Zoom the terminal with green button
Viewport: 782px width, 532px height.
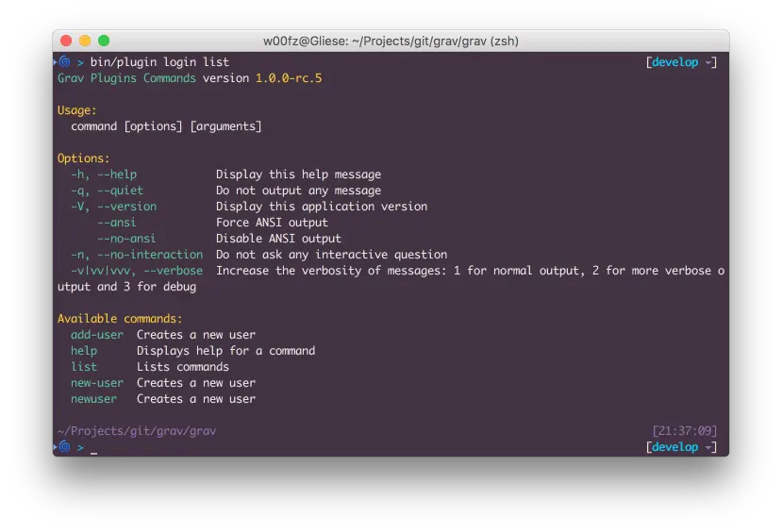click(x=104, y=41)
